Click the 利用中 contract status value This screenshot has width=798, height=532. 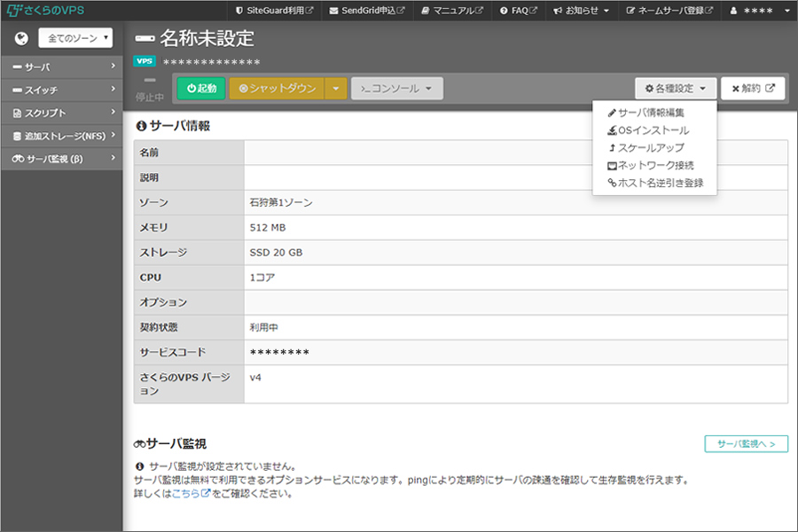tap(263, 327)
